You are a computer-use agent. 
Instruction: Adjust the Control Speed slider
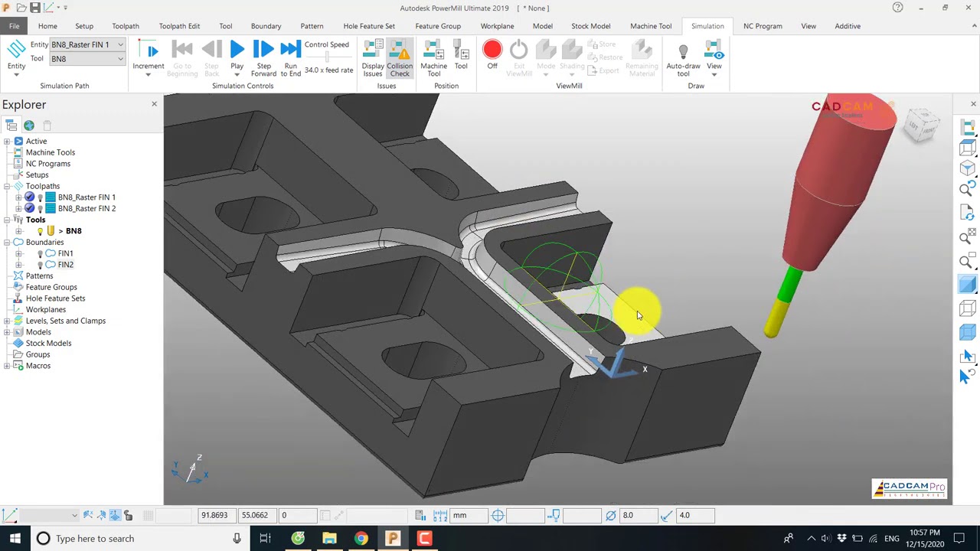tap(328, 57)
